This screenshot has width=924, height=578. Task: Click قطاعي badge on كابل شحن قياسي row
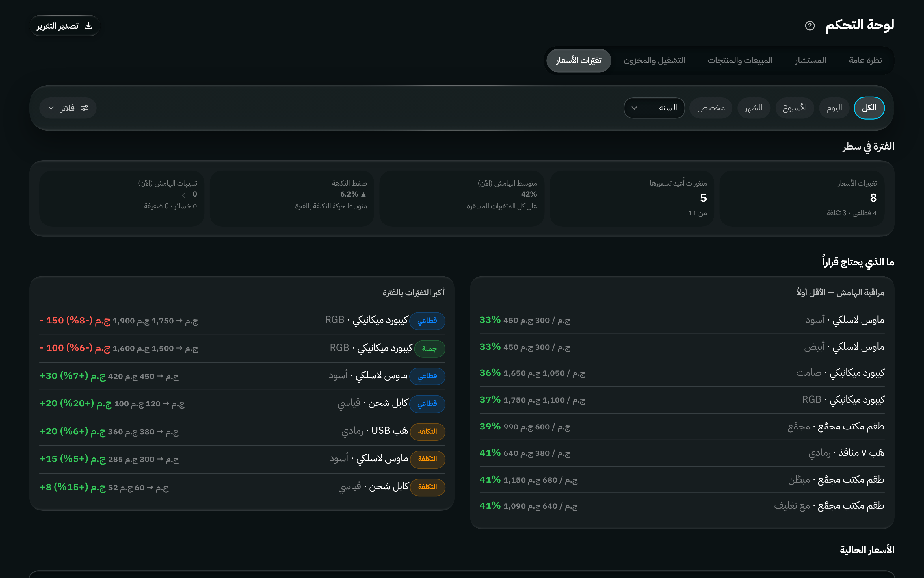[x=427, y=404]
